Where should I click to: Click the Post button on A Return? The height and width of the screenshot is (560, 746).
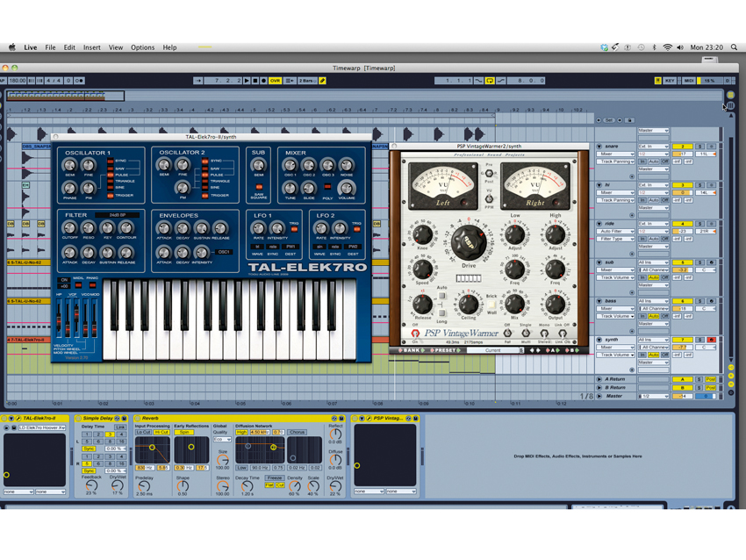tap(711, 379)
